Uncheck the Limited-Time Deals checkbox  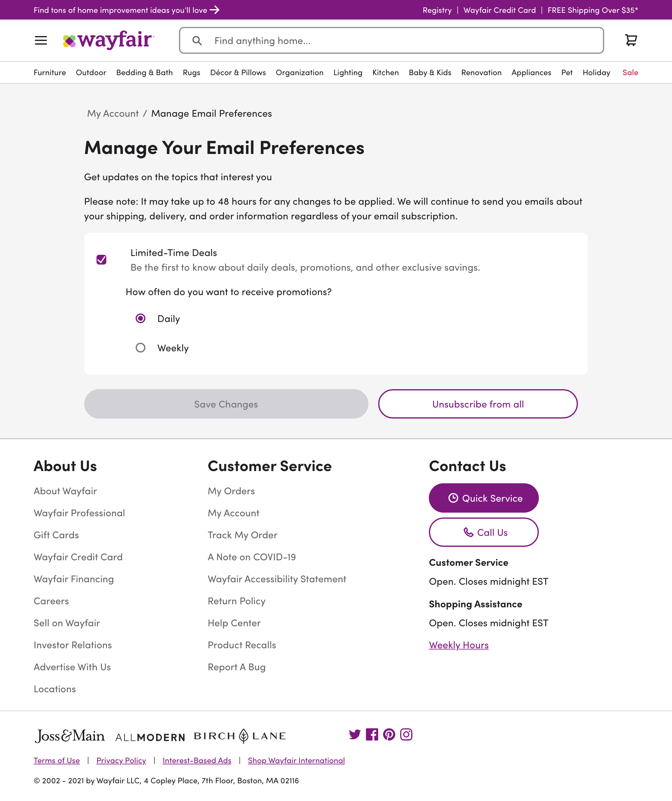(x=101, y=260)
